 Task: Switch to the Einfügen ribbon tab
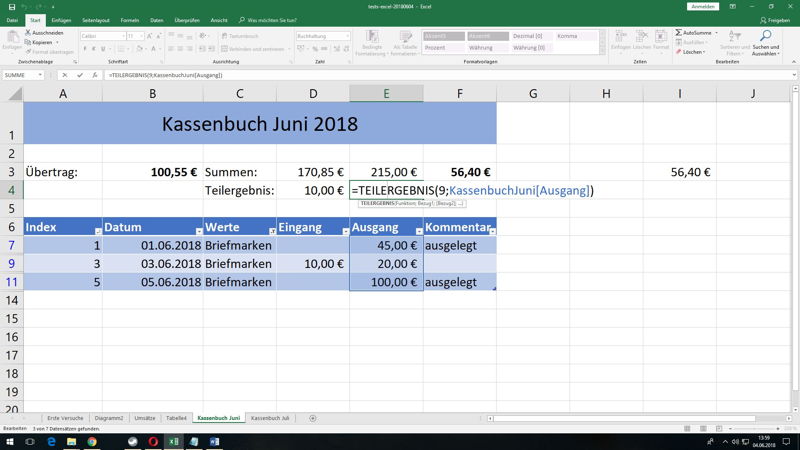click(x=61, y=19)
